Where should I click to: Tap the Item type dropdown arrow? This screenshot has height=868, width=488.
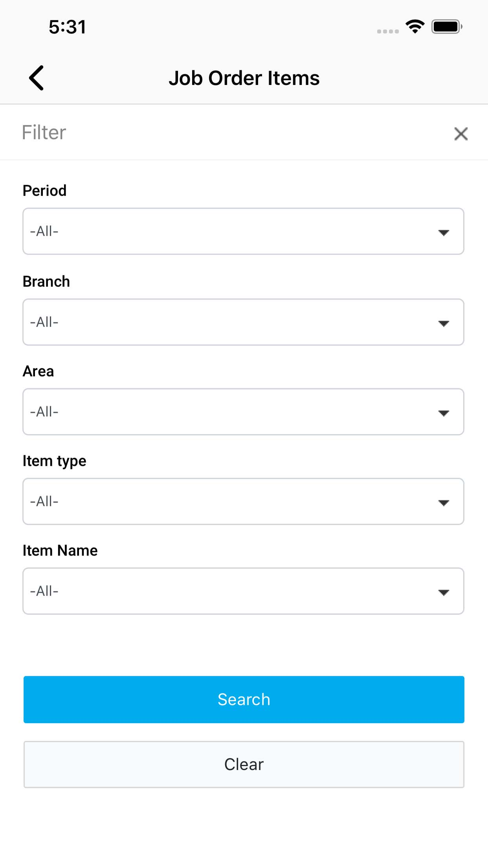tap(444, 502)
